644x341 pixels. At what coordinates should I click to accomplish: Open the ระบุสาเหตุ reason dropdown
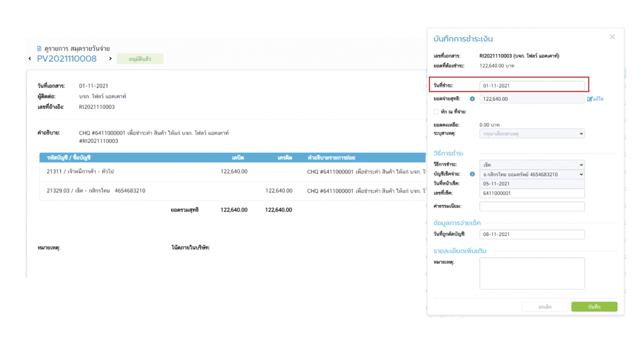tap(531, 133)
